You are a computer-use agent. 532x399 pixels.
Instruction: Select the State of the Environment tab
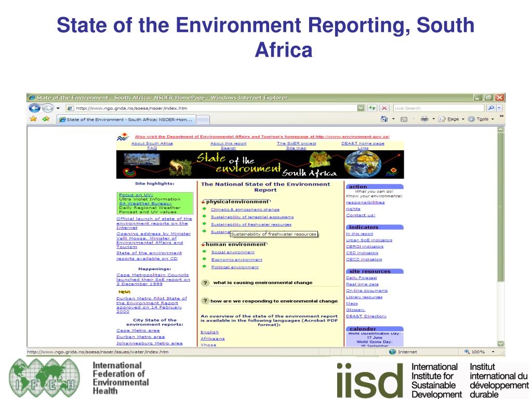[x=126, y=119]
